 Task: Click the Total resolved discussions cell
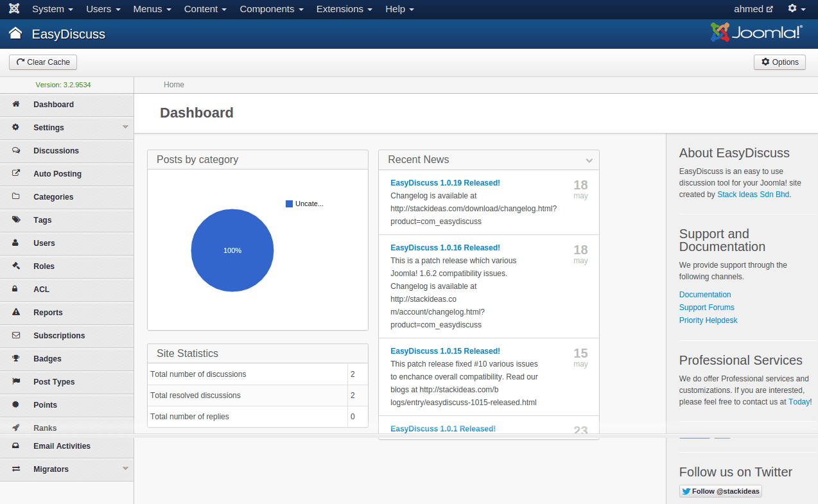(x=248, y=395)
